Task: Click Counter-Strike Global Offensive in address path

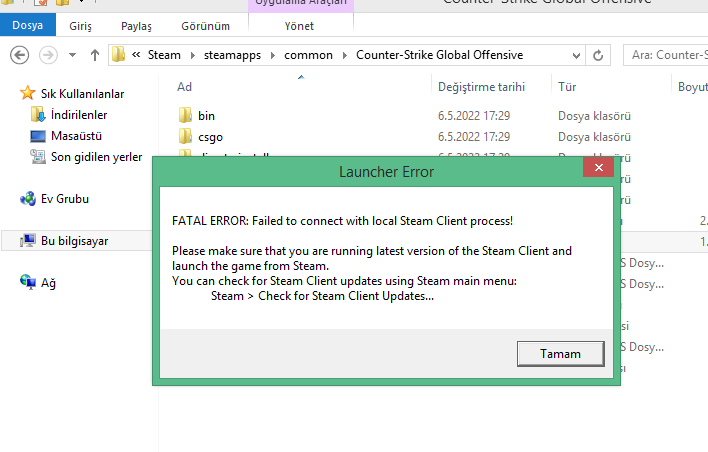Action: pyautogui.click(x=440, y=55)
